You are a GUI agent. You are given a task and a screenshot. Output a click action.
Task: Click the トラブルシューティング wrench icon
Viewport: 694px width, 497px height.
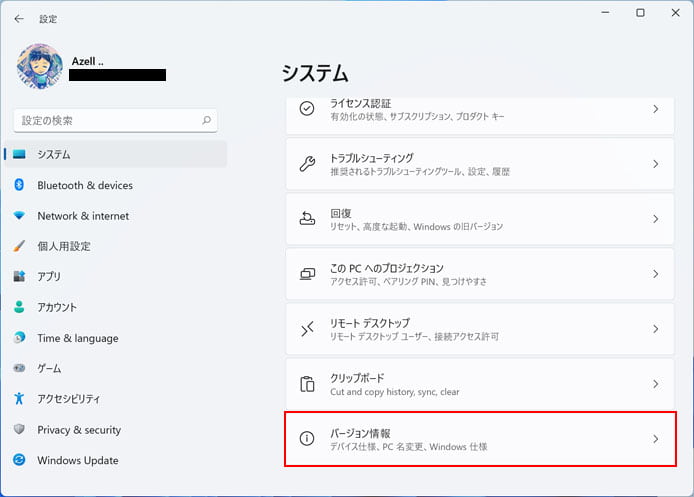[x=307, y=164]
